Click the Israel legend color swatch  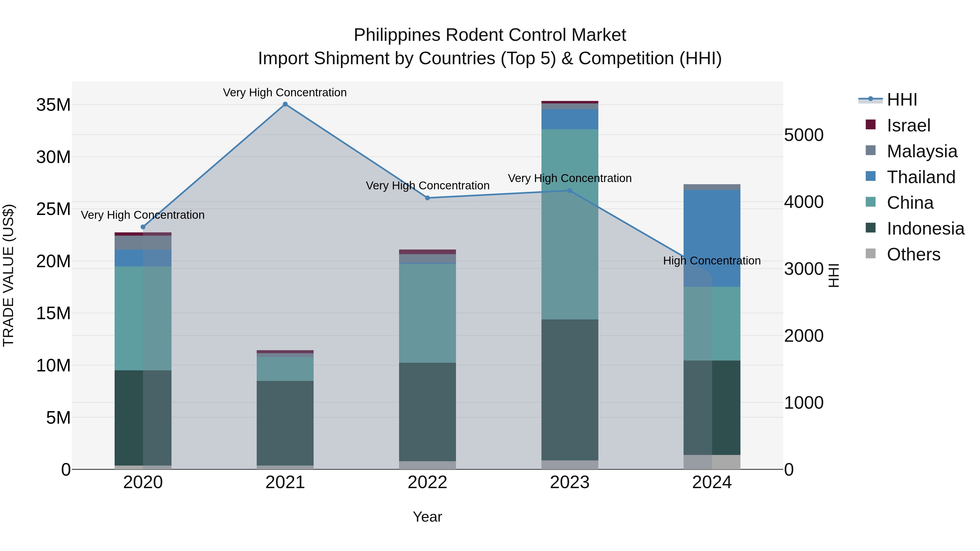pyautogui.click(x=871, y=125)
